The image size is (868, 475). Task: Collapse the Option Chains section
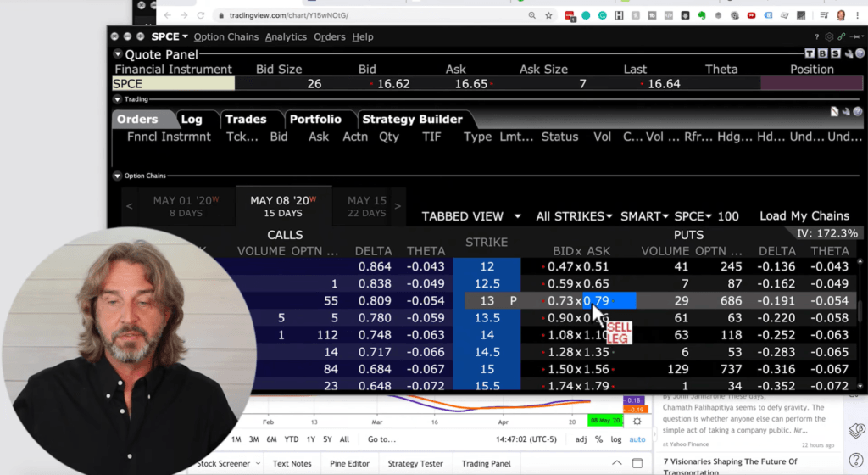(x=117, y=176)
